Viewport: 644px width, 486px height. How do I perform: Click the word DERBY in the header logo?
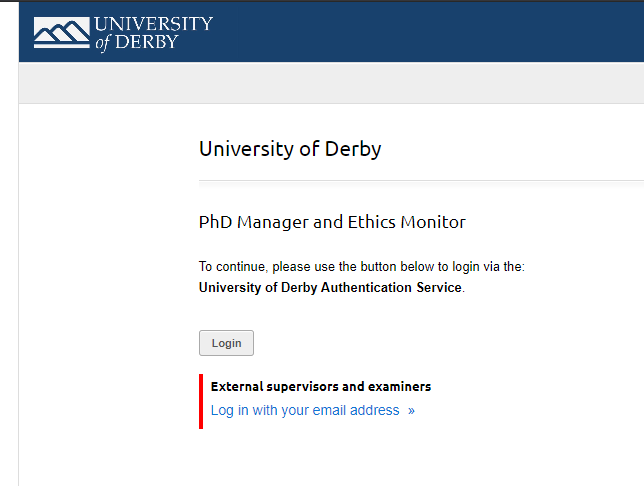(147, 42)
